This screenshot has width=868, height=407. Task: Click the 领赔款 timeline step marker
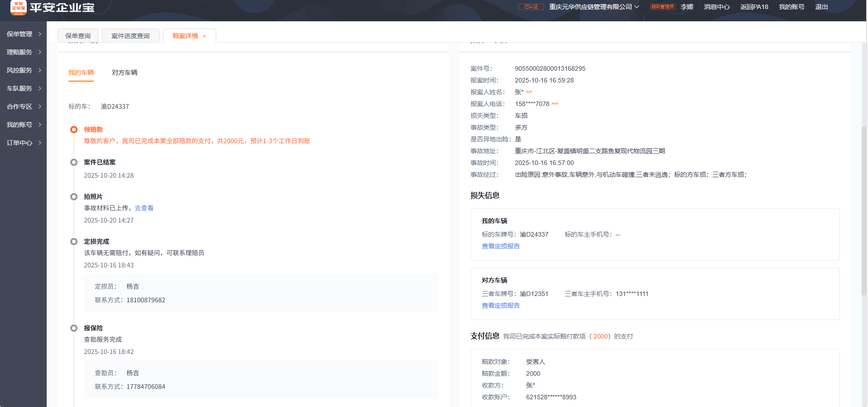coord(74,130)
